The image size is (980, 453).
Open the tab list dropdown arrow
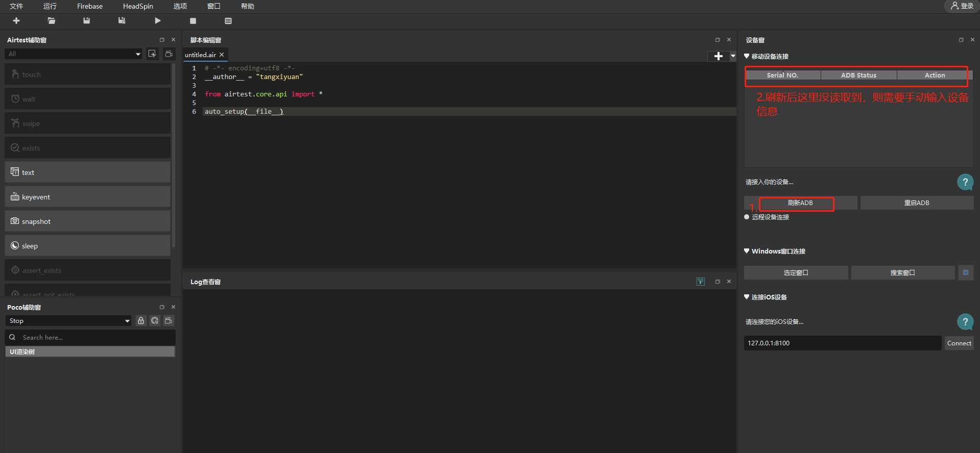733,56
